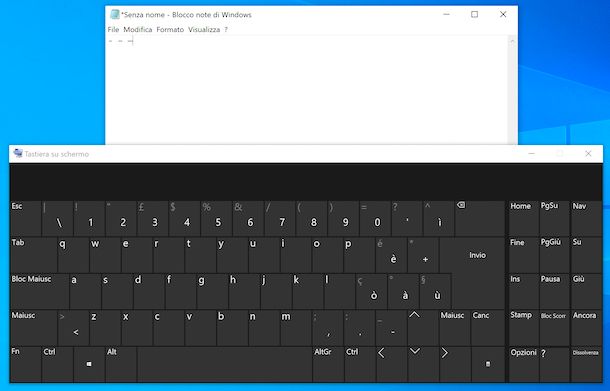Image resolution: width=610 pixels, height=391 pixels.
Task: Click the ò key
Action: [372, 291]
